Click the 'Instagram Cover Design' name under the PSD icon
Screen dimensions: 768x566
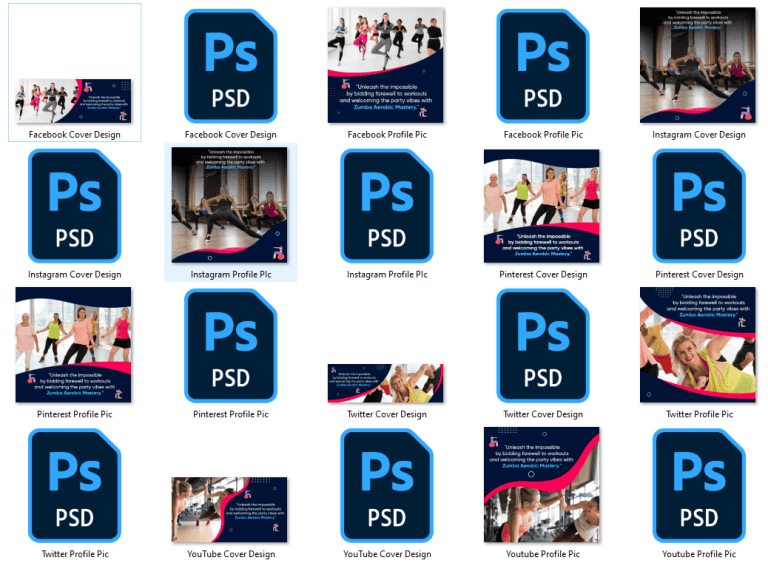(74, 275)
